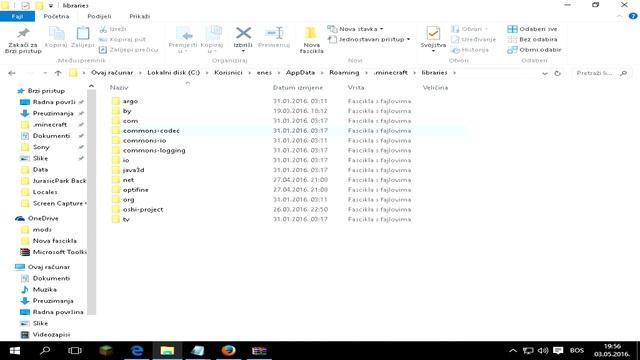Launch Firefox from the taskbar

pos(229,351)
